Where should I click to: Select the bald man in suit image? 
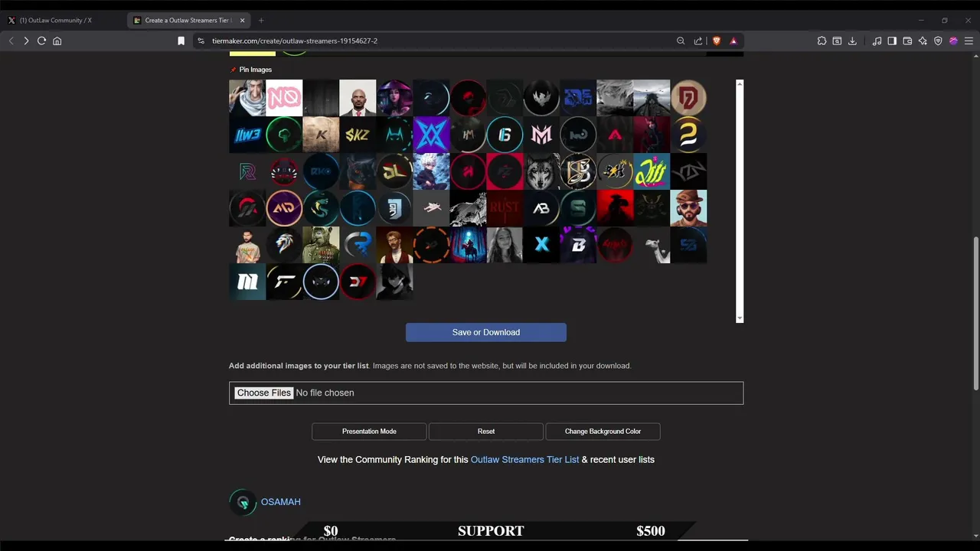pyautogui.click(x=358, y=98)
